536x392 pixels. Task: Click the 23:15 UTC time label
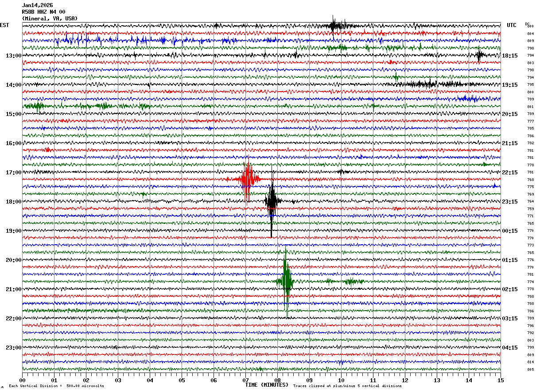[510, 202]
